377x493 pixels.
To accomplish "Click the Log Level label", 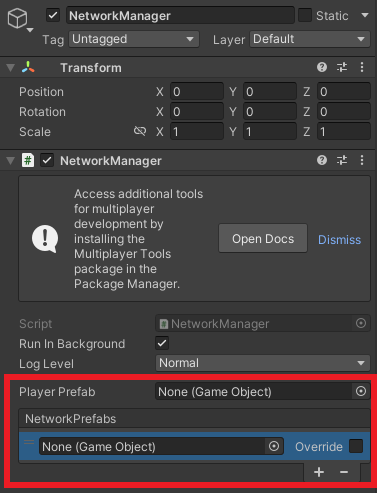I will click(x=46, y=364).
